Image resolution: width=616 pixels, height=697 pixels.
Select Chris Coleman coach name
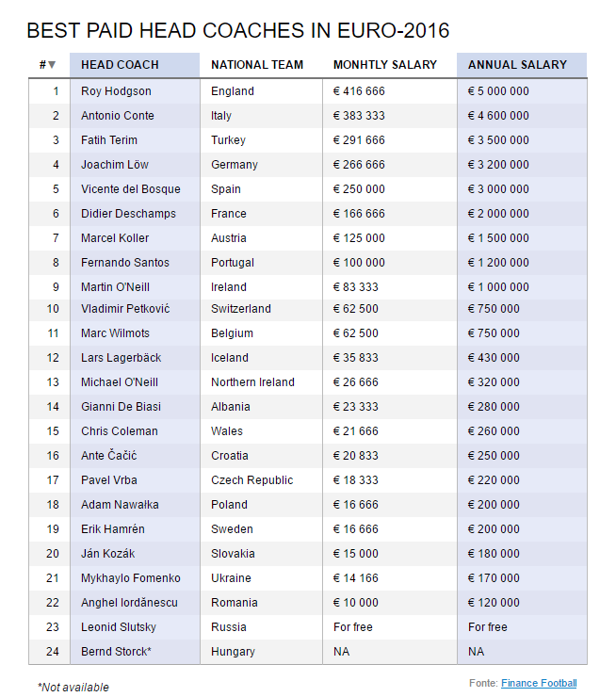click(x=120, y=431)
